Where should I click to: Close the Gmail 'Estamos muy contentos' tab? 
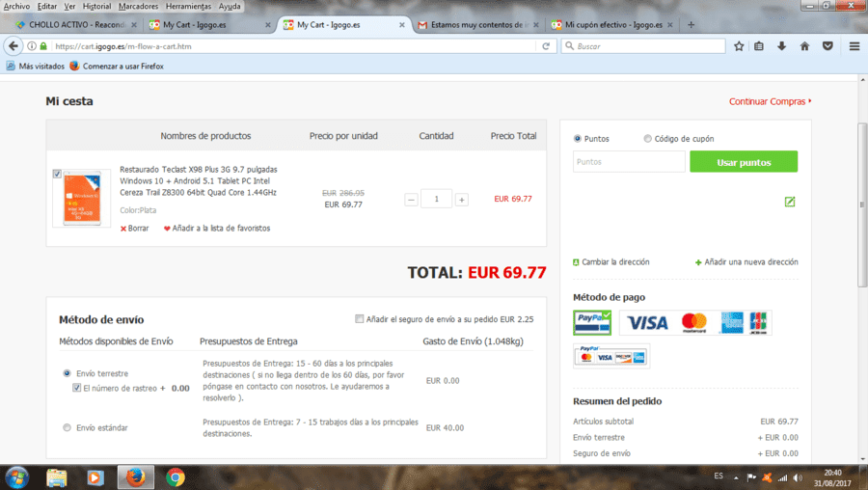pos(536,25)
